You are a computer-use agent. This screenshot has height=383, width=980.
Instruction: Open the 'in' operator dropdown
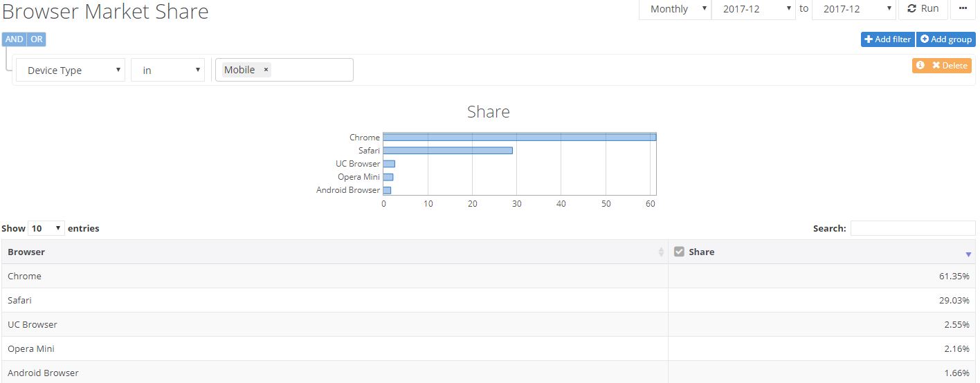point(167,70)
